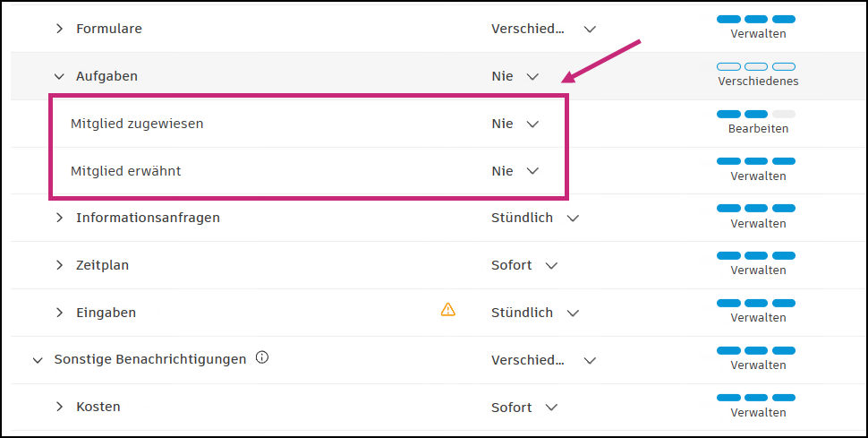Click the warning icon next to Eingaben
Viewport: 868px width, 438px height.
point(448,310)
